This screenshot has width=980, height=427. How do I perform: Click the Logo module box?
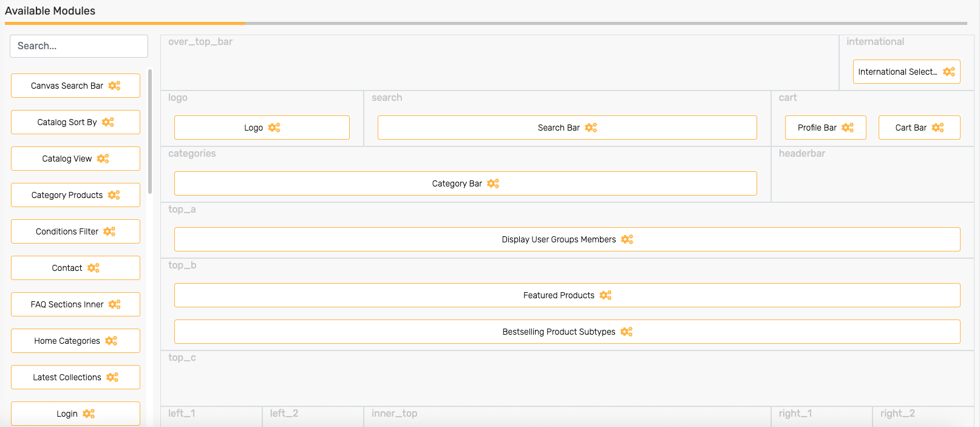pos(262,128)
